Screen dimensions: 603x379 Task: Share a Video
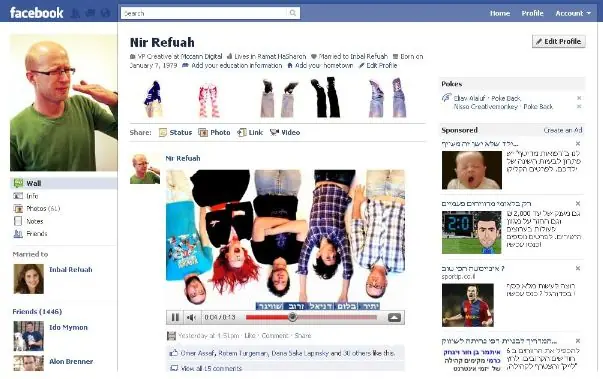coord(285,132)
